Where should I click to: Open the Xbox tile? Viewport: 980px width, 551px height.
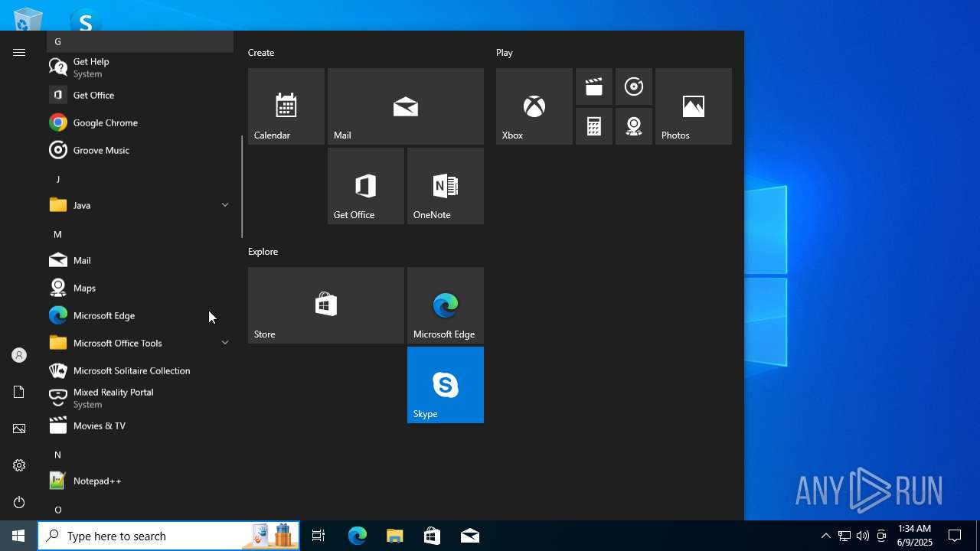[534, 106]
